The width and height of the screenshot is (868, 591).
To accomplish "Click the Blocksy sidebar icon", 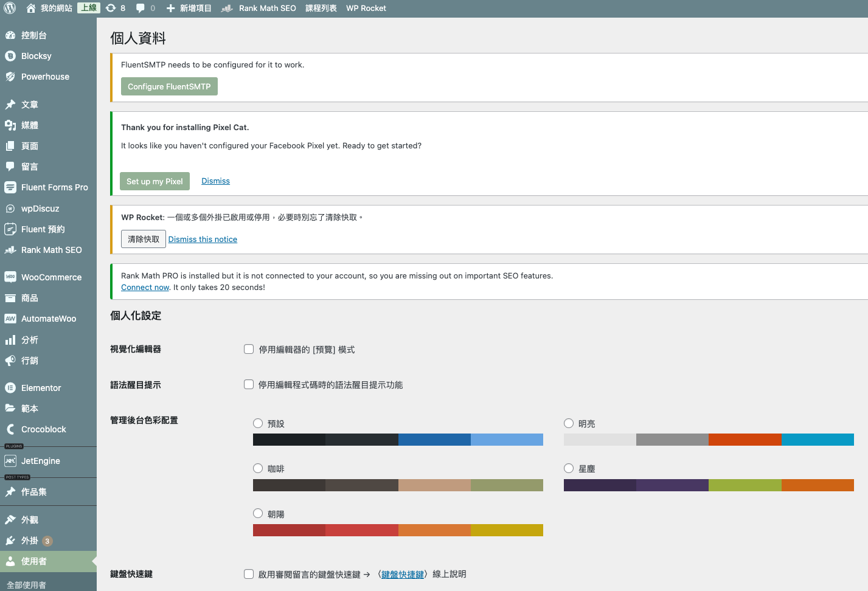I will point(10,56).
